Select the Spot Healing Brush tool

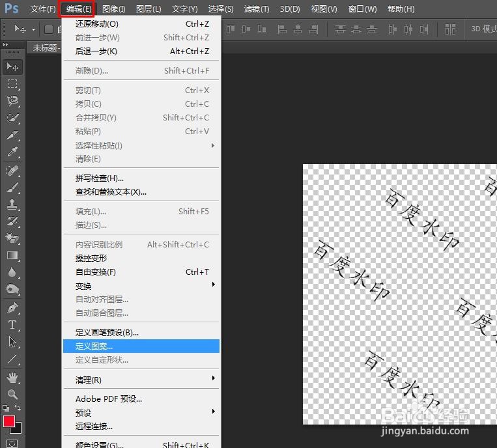pos(12,171)
